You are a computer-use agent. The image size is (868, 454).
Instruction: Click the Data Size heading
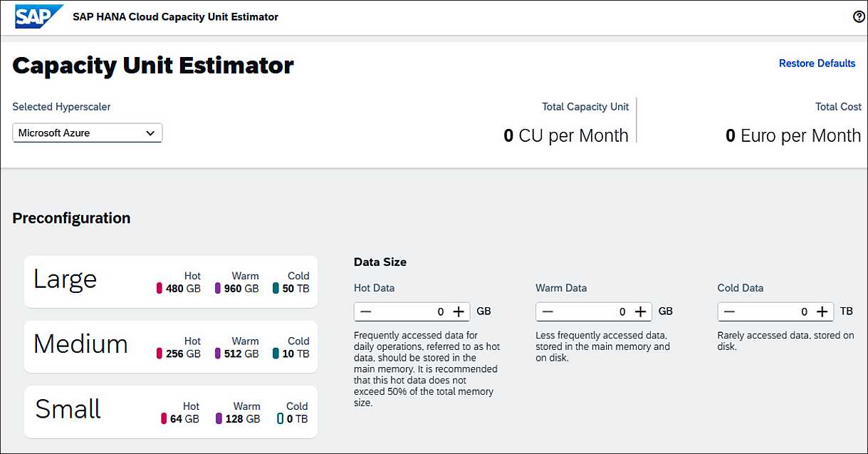380,262
